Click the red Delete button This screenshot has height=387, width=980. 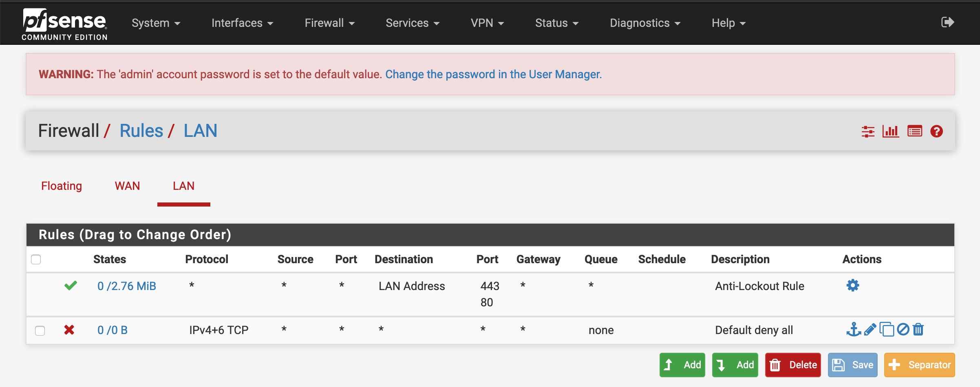click(793, 365)
